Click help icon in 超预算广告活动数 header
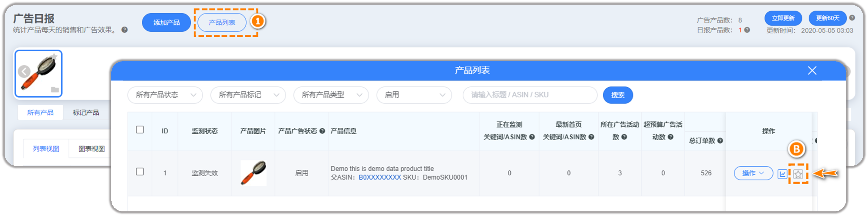Viewport: 868px width, 216px height. 671,137
